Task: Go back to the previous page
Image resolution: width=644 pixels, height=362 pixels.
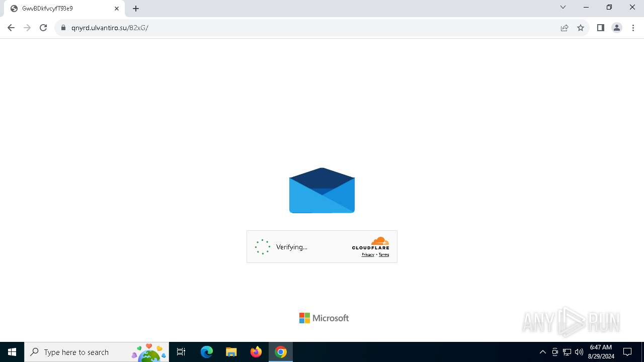Action: [11, 28]
